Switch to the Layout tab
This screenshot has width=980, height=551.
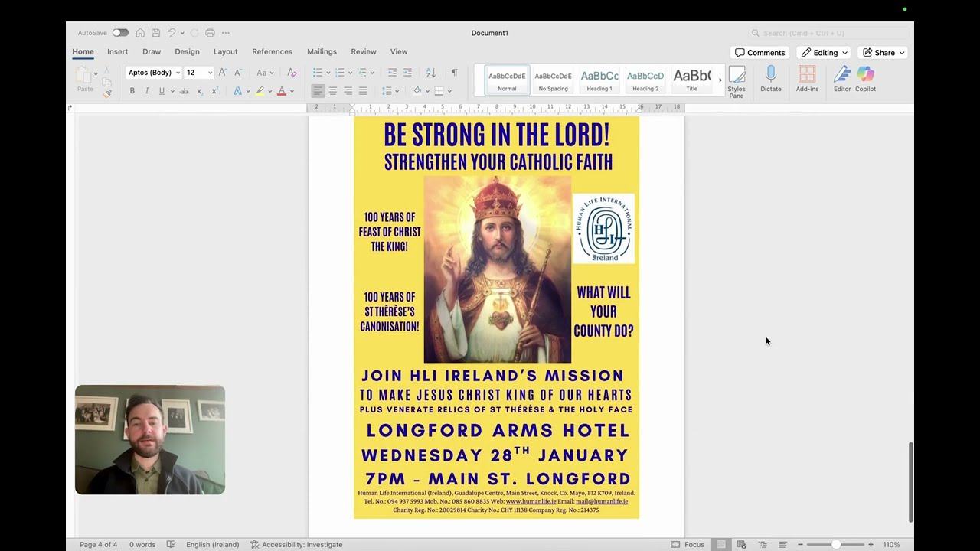[x=225, y=52]
